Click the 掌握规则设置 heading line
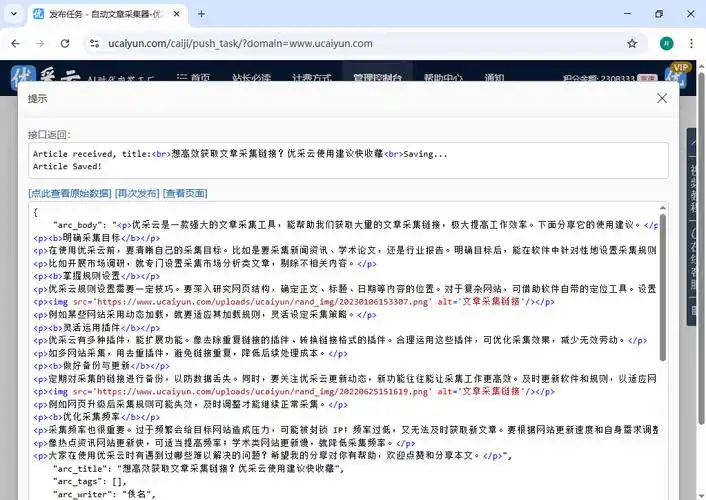 (x=97, y=276)
